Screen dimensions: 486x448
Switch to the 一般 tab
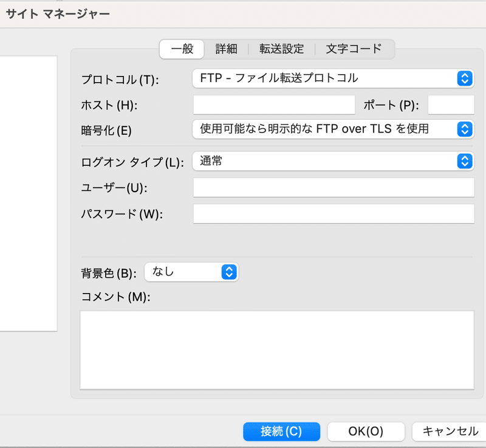(x=182, y=49)
